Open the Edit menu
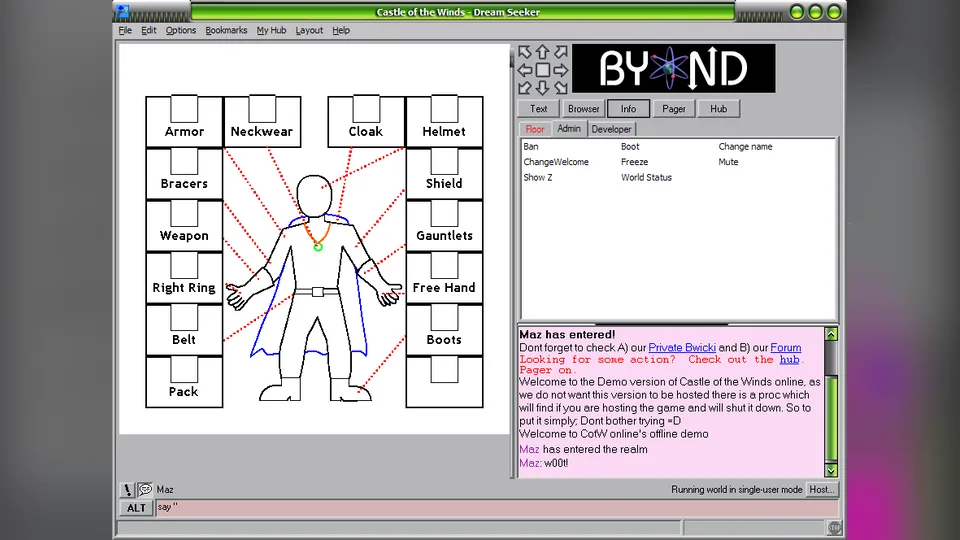 coord(149,30)
